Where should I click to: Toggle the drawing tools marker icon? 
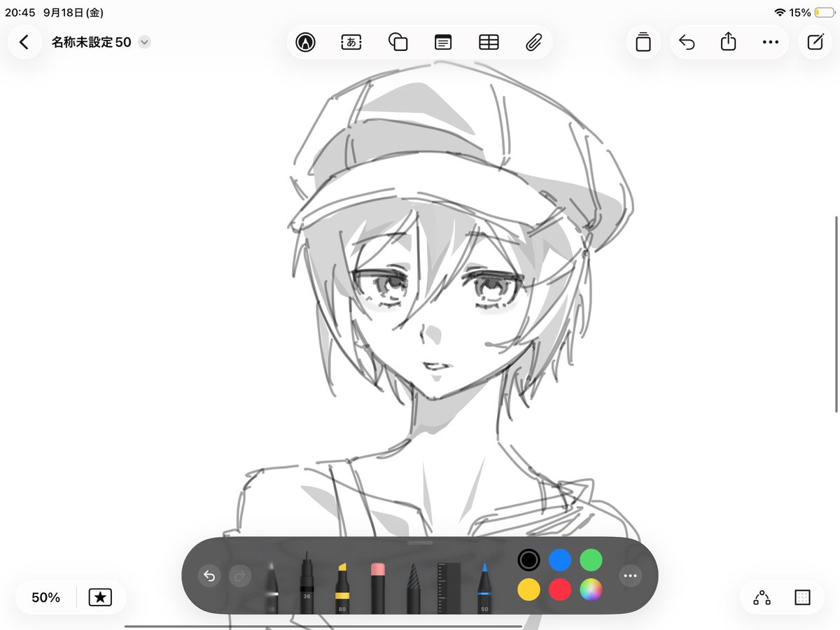(x=305, y=42)
